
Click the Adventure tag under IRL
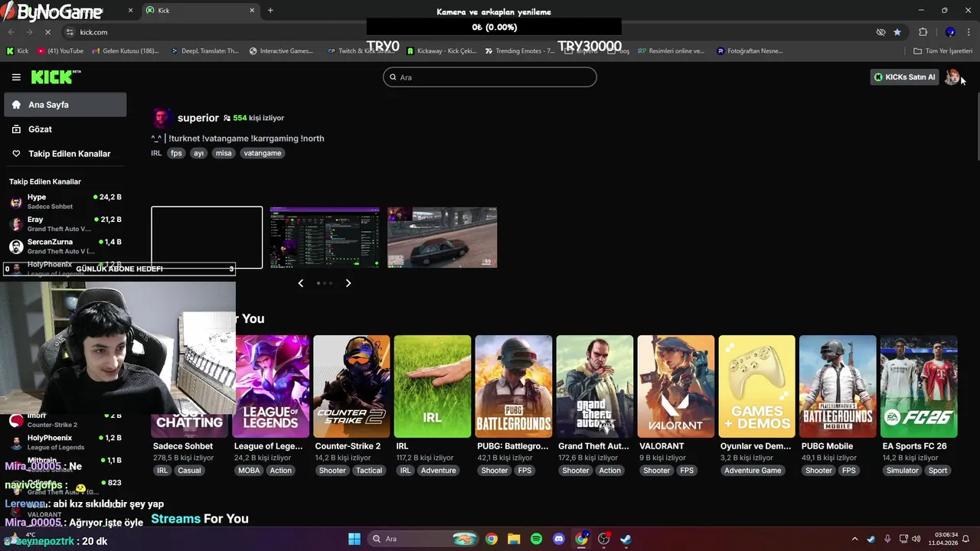pyautogui.click(x=439, y=471)
